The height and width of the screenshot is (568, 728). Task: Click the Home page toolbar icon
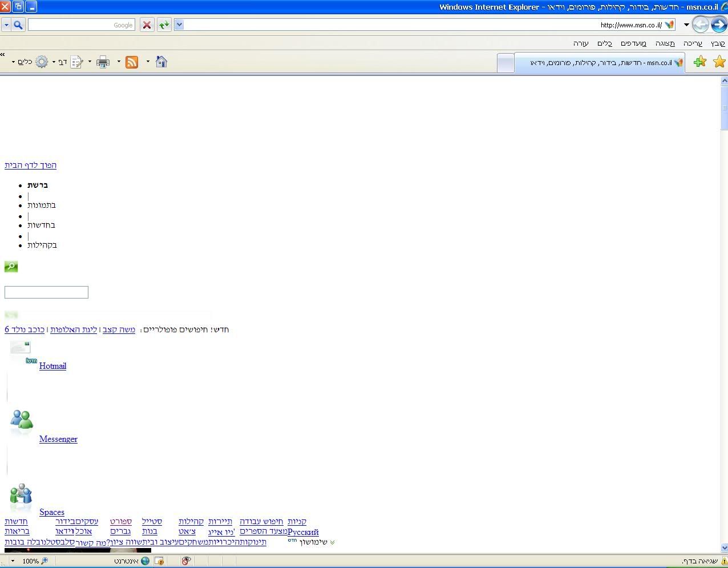[x=161, y=62]
